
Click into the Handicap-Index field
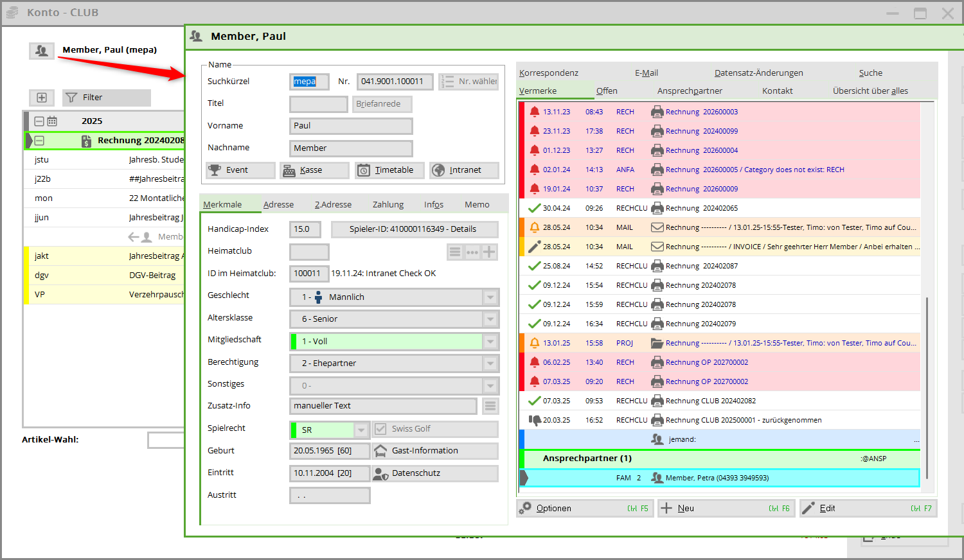(x=305, y=229)
